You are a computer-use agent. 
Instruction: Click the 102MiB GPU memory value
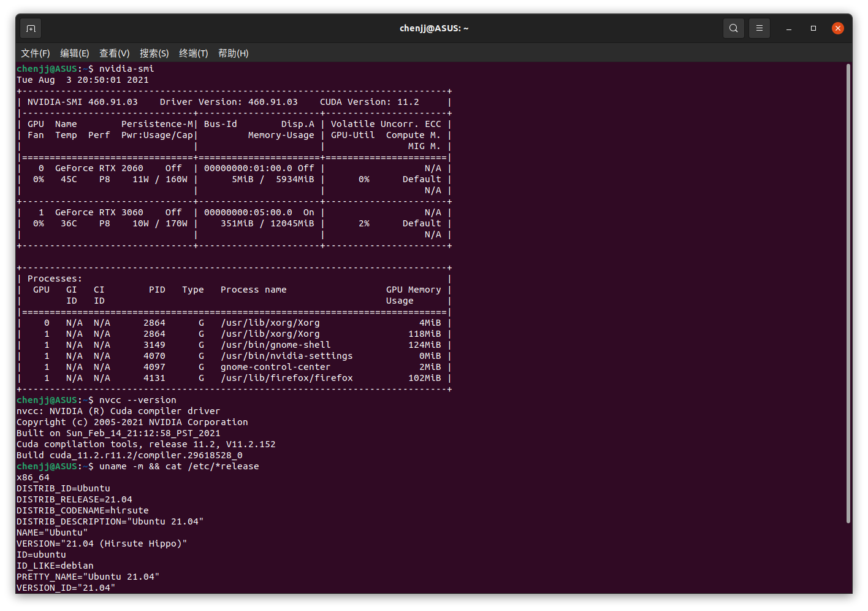point(425,378)
